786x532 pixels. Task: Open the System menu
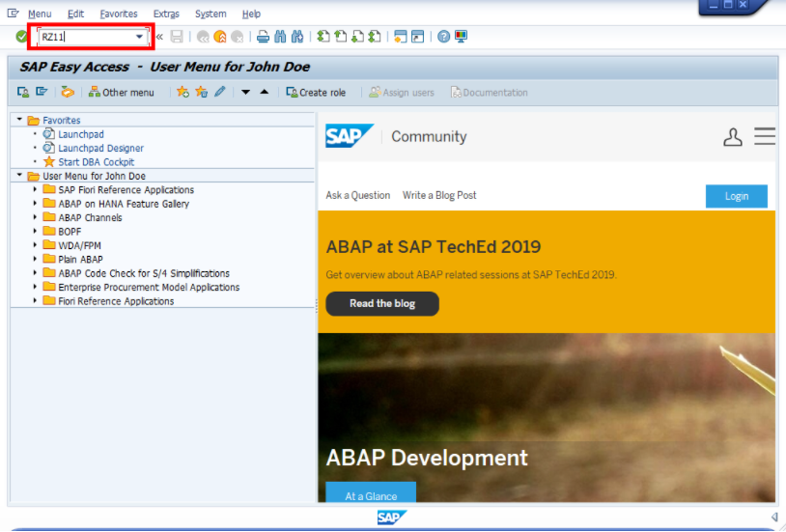coord(211,14)
